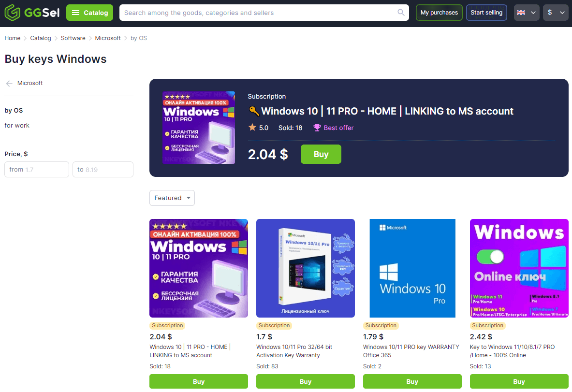Click the Start selling button
572x392 pixels.
(486, 13)
